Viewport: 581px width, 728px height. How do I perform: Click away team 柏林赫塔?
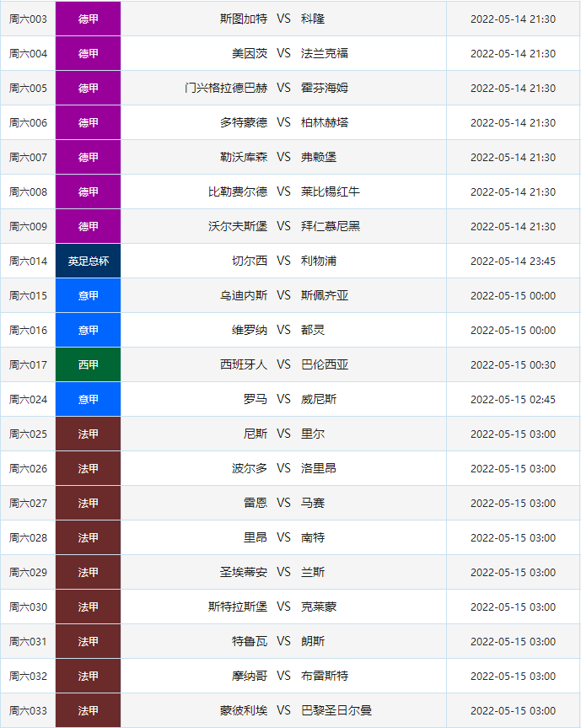325,122
